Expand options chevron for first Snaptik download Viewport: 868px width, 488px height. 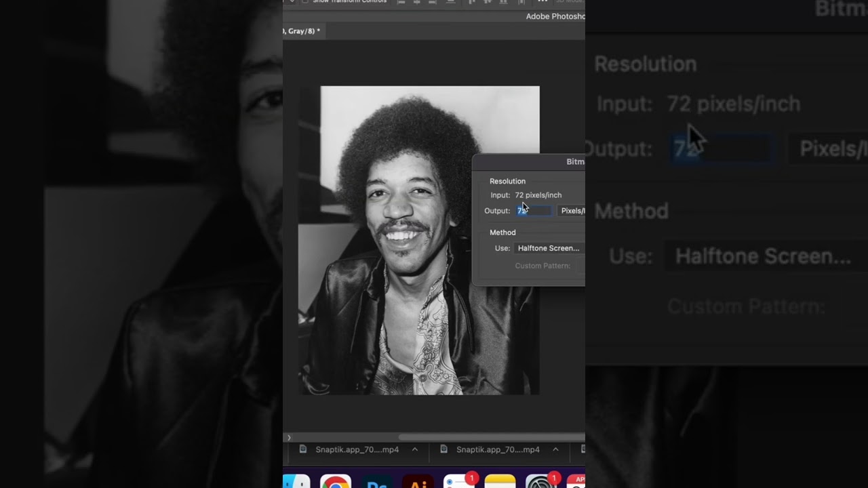[414, 449]
